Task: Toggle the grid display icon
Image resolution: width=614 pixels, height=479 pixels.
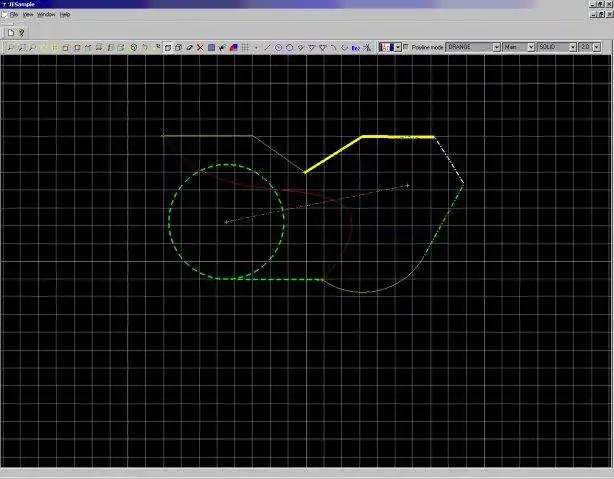Action: pyautogui.click(x=245, y=48)
